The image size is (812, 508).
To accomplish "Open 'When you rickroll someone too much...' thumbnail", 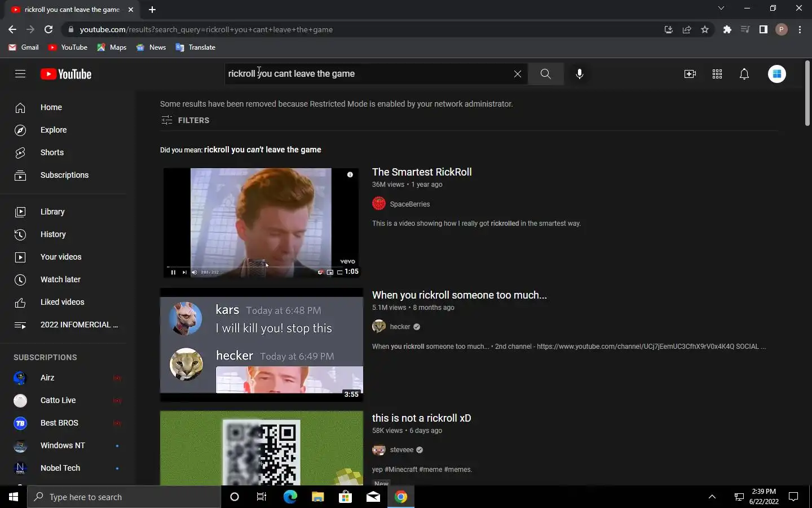I will click(262, 345).
